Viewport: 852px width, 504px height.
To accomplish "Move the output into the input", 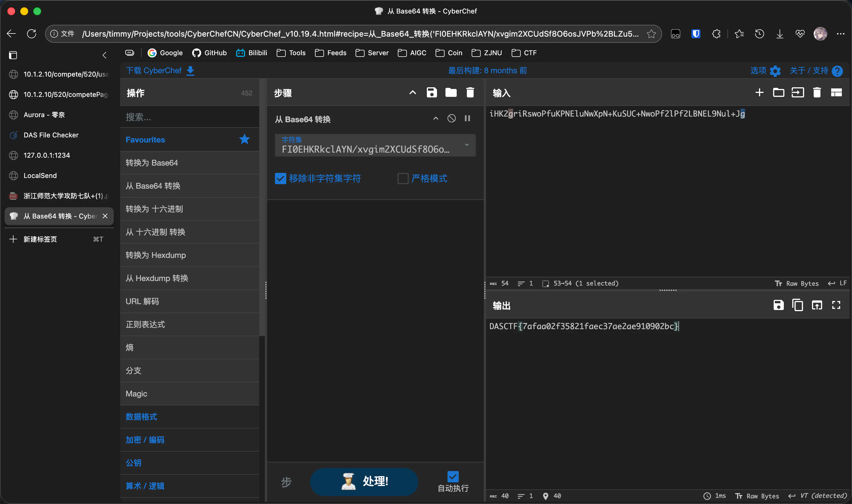I will point(817,305).
